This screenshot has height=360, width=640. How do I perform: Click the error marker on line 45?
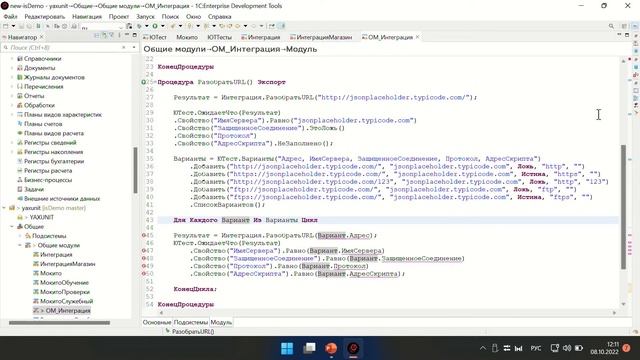coord(144,236)
